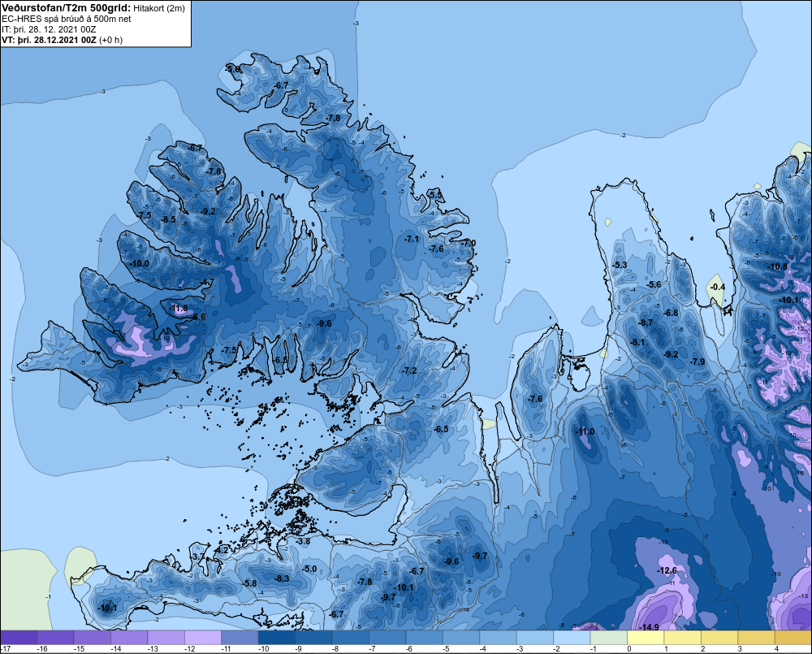Click the 'EC-HRES spá brúuð á 500m net' line

point(67,19)
